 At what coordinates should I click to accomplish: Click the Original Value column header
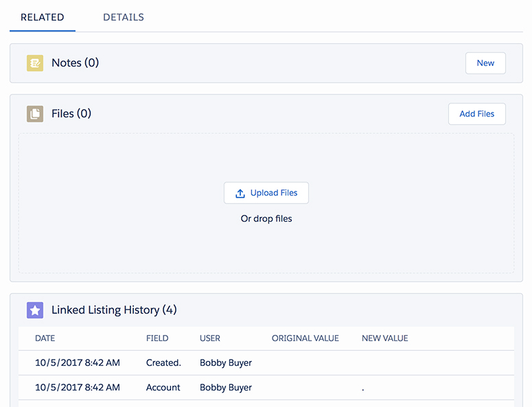click(305, 338)
